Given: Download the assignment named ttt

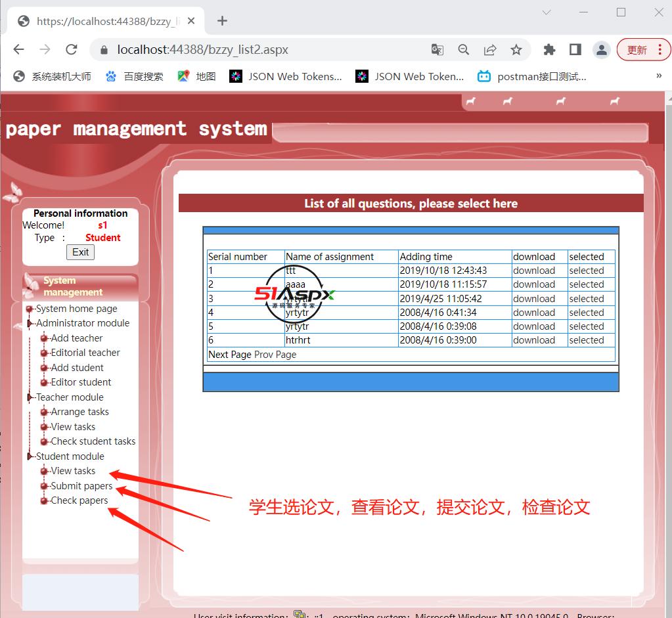Looking at the screenshot, I should coord(534,270).
